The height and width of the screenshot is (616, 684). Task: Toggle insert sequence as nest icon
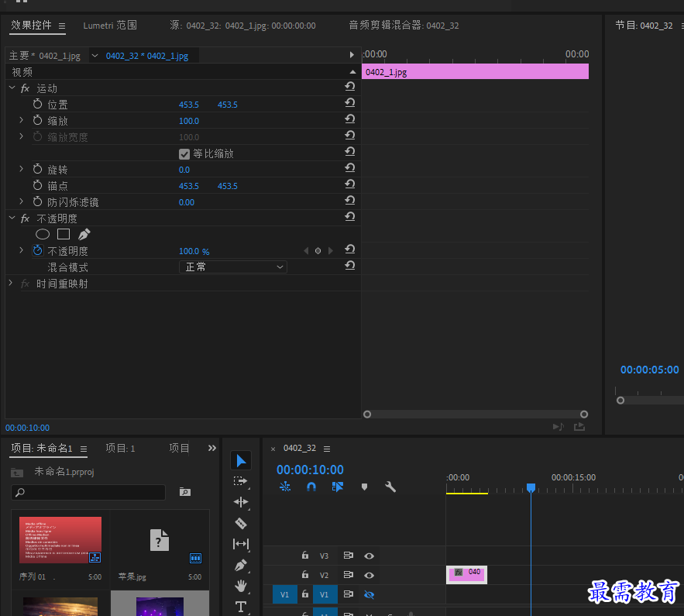285,487
